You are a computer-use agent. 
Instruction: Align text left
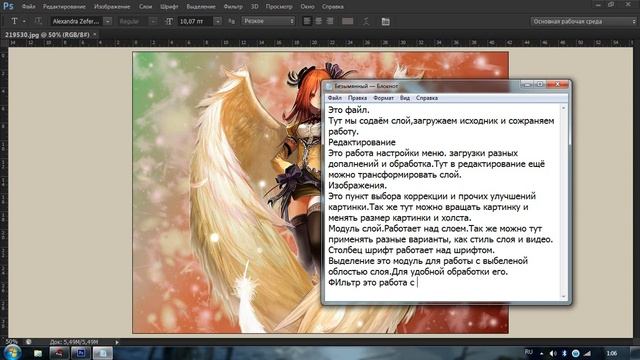(x=307, y=21)
